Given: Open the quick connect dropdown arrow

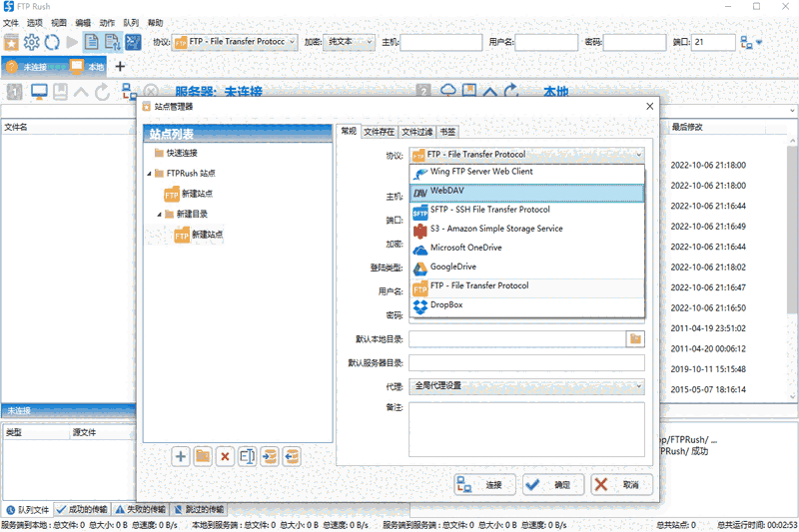Looking at the screenshot, I should tap(759, 42).
